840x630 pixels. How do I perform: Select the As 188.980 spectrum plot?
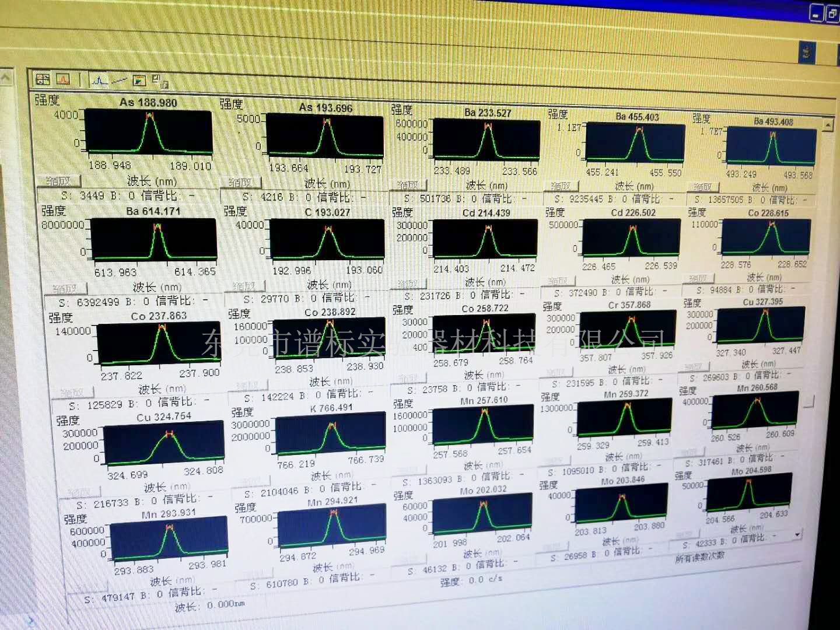[x=148, y=134]
